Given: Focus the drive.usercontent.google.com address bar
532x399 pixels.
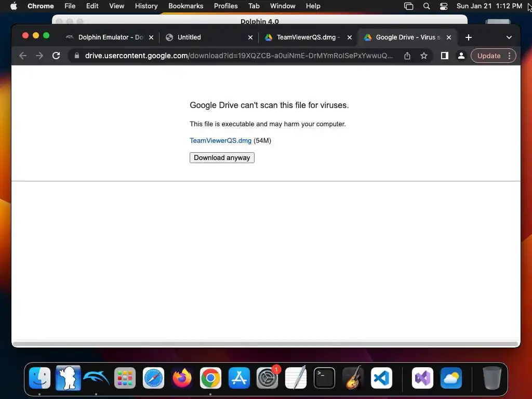Looking at the screenshot, I should [239, 56].
